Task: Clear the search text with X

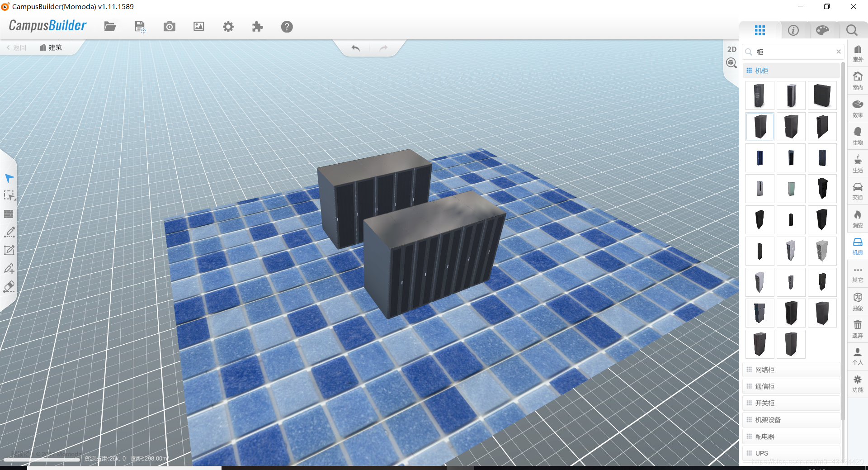Action: pyautogui.click(x=839, y=52)
